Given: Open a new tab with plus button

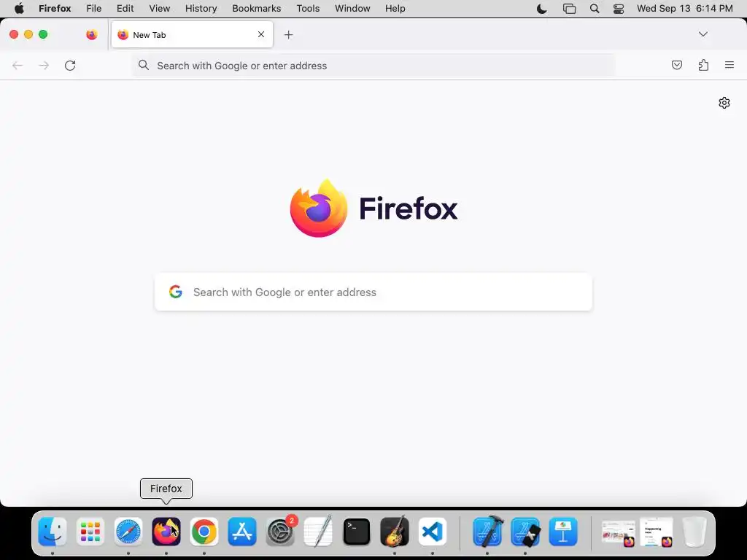Looking at the screenshot, I should (288, 35).
